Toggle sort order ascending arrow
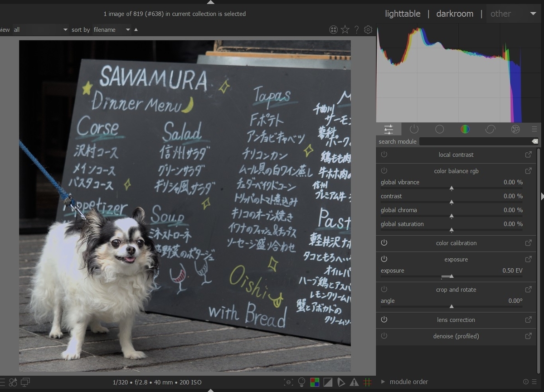The image size is (544, 392). pos(136,29)
